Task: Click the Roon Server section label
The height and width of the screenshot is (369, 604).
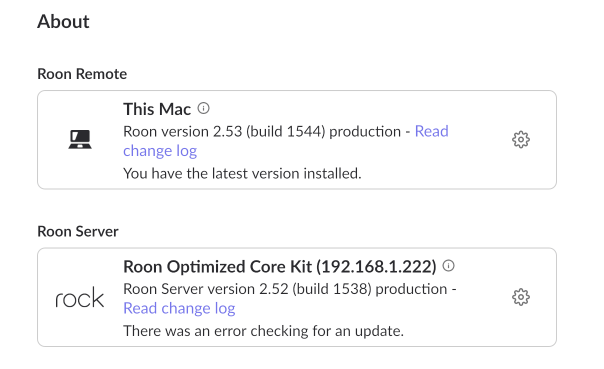Action: pos(78,231)
